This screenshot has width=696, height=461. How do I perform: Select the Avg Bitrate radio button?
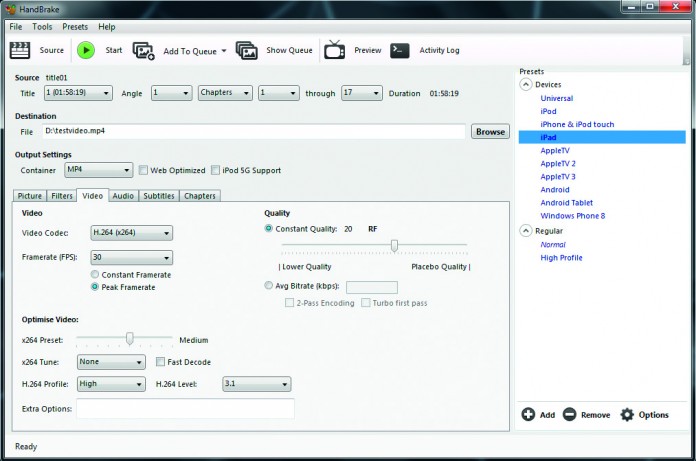(269, 285)
